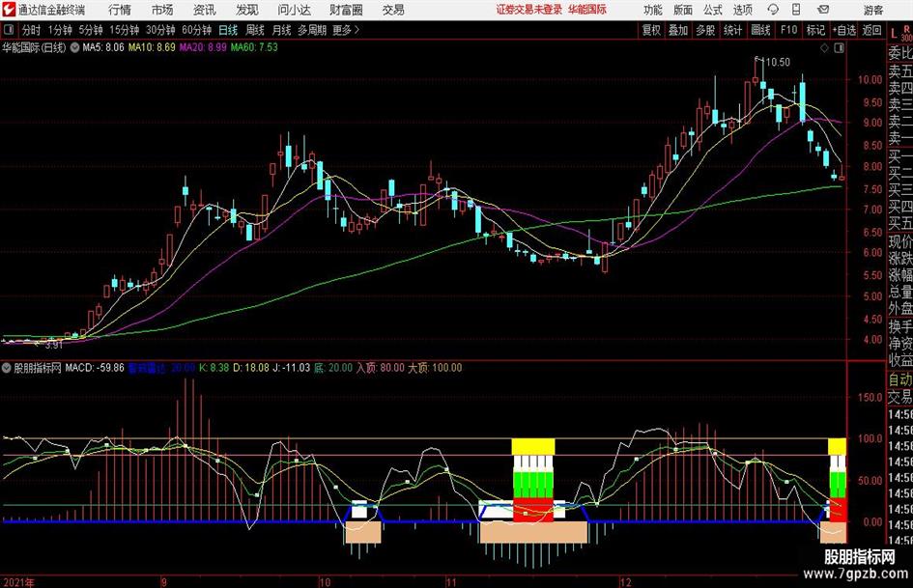913x588 pixels.
Task: Click the 2021年 timeline label
Action: click(x=18, y=581)
